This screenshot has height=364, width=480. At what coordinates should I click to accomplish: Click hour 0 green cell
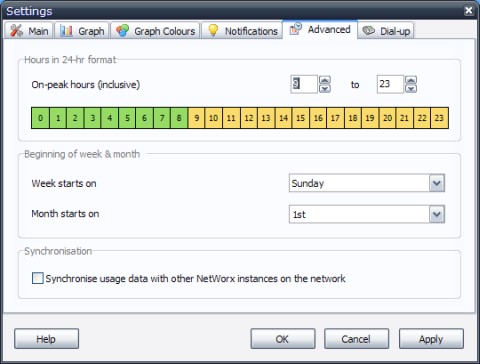pos(40,118)
